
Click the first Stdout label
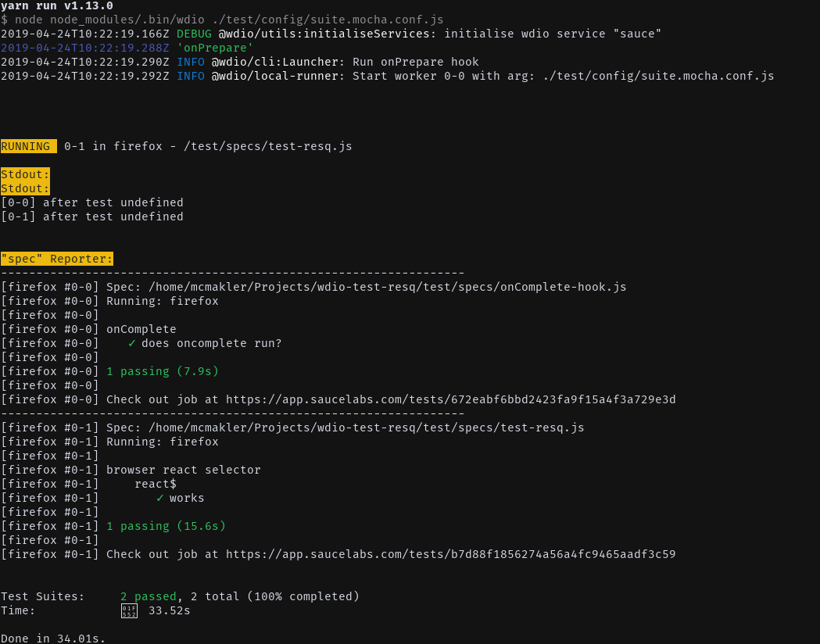click(24, 174)
